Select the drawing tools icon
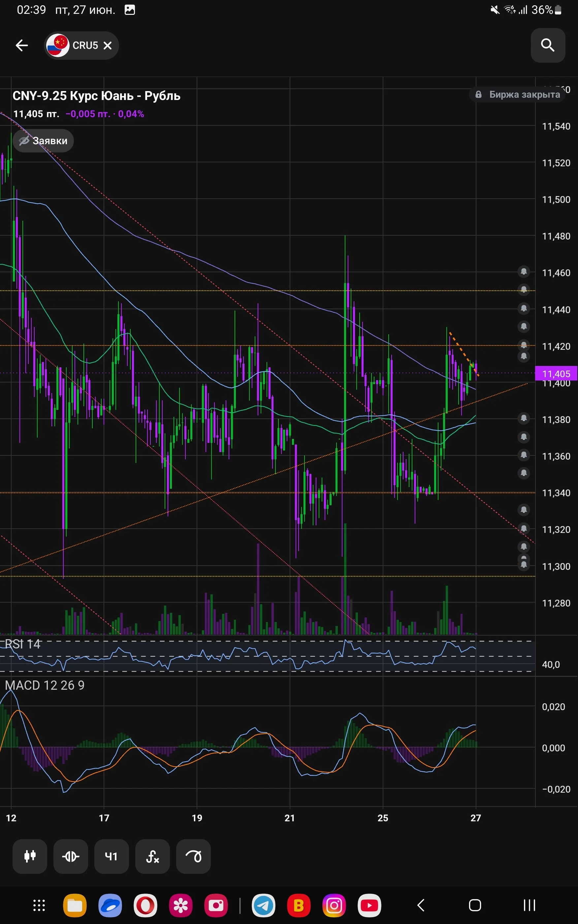 (193, 856)
